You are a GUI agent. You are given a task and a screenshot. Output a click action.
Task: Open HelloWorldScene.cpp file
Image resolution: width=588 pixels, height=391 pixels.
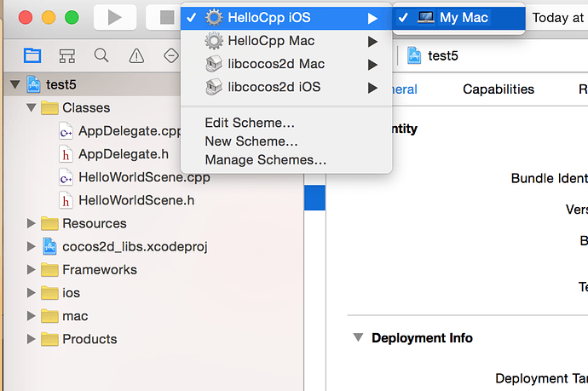143,177
